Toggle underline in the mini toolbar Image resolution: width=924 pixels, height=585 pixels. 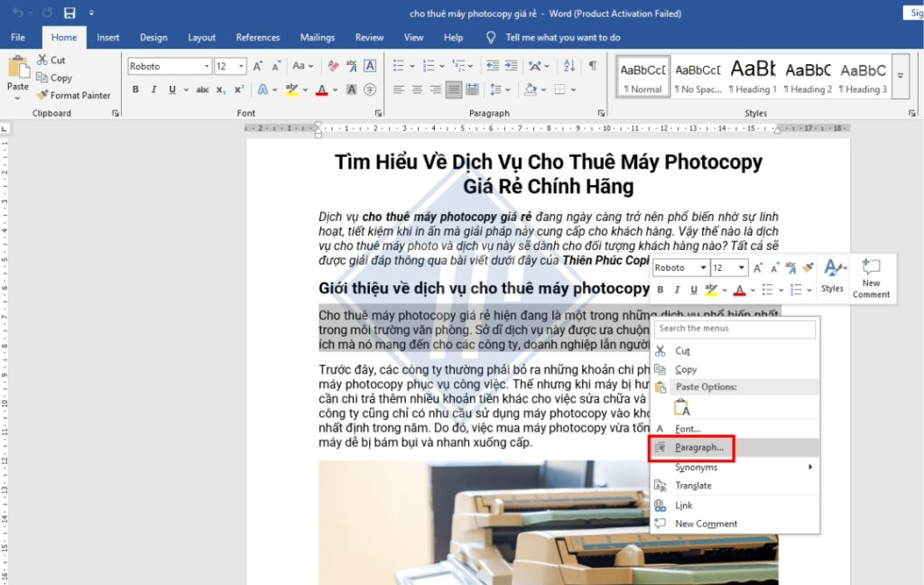[x=694, y=290]
